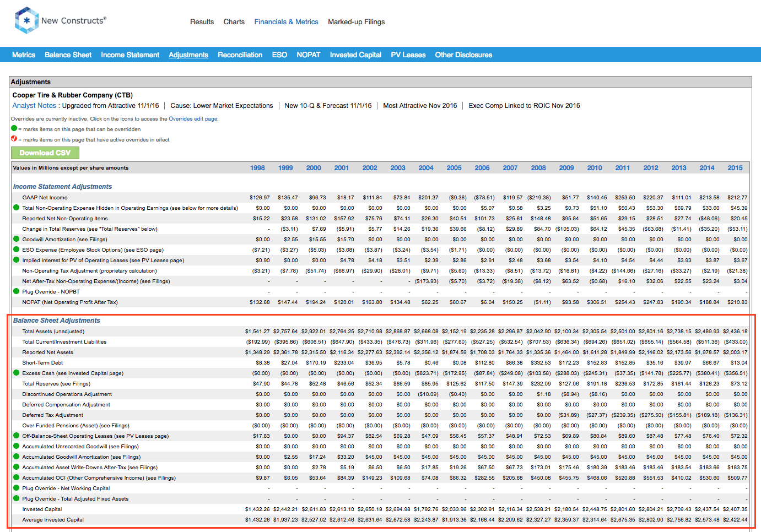Click override dot for Accumulated Goodwill Amortization
Image resolution: width=761 pixels, height=532 pixels.
click(16, 457)
